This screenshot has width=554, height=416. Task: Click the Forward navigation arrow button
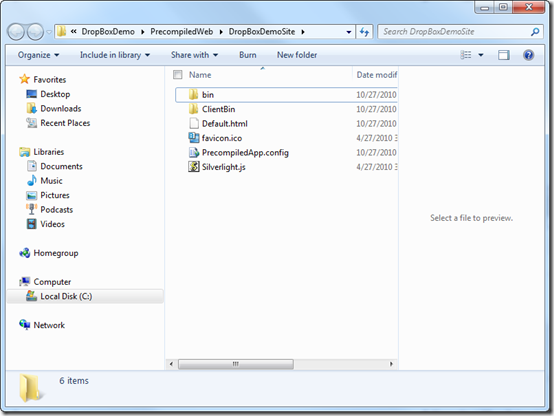pyautogui.click(x=35, y=32)
